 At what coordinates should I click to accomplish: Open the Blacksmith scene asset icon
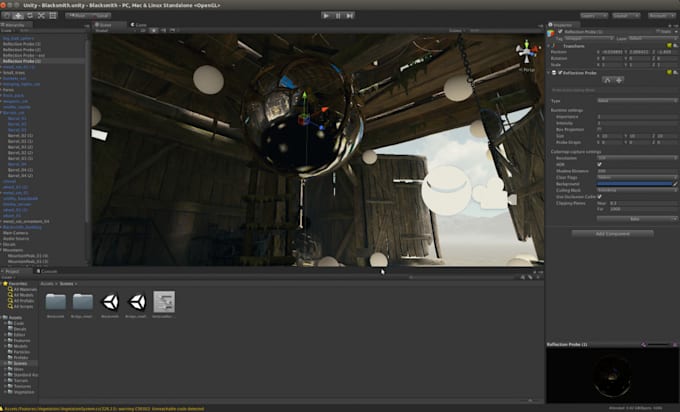tap(110, 301)
